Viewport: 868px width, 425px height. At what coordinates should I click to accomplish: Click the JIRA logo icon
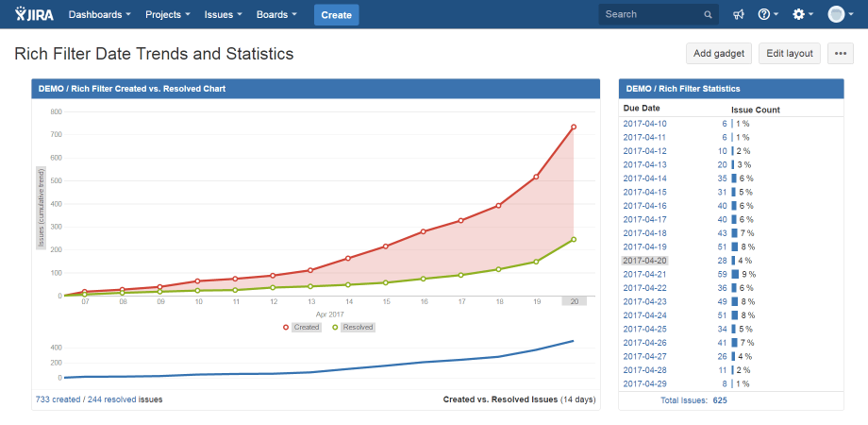pyautogui.click(x=34, y=14)
